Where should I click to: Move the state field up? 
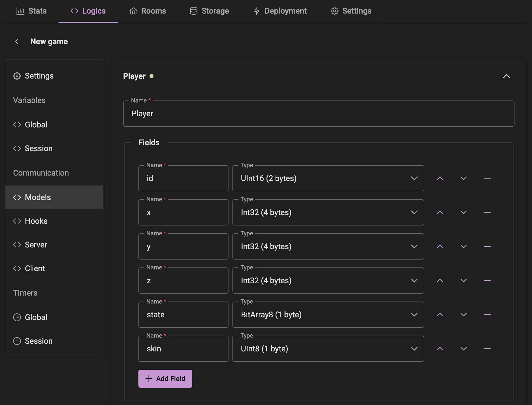click(x=440, y=314)
